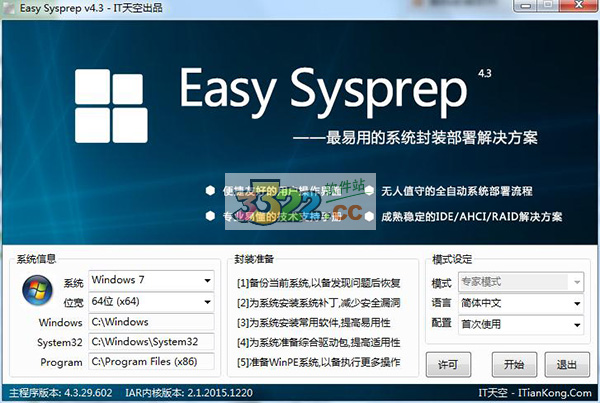Click the 无人值守的全自动系统部署流程 feature text
600x403 pixels.
click(457, 191)
